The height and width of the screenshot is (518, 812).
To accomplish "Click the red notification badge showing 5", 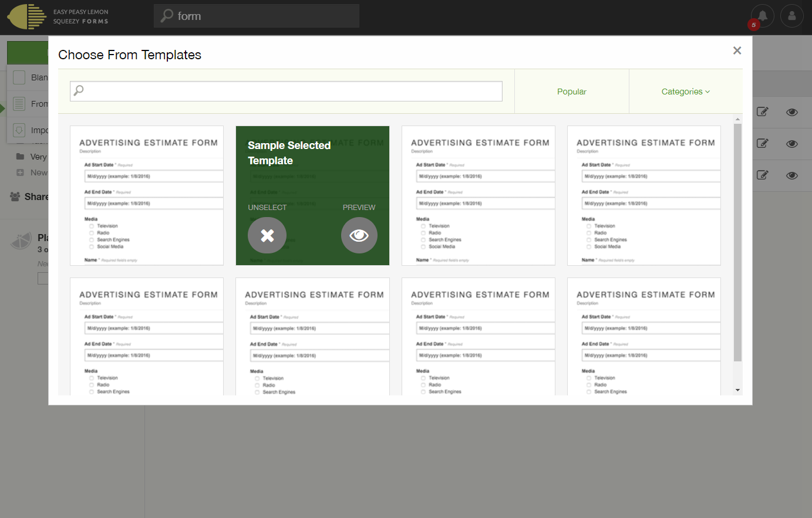I will [x=753, y=25].
